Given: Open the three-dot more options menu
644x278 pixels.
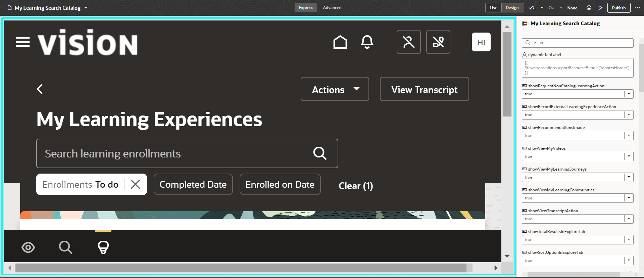Looking at the screenshot, I should 637,8.
